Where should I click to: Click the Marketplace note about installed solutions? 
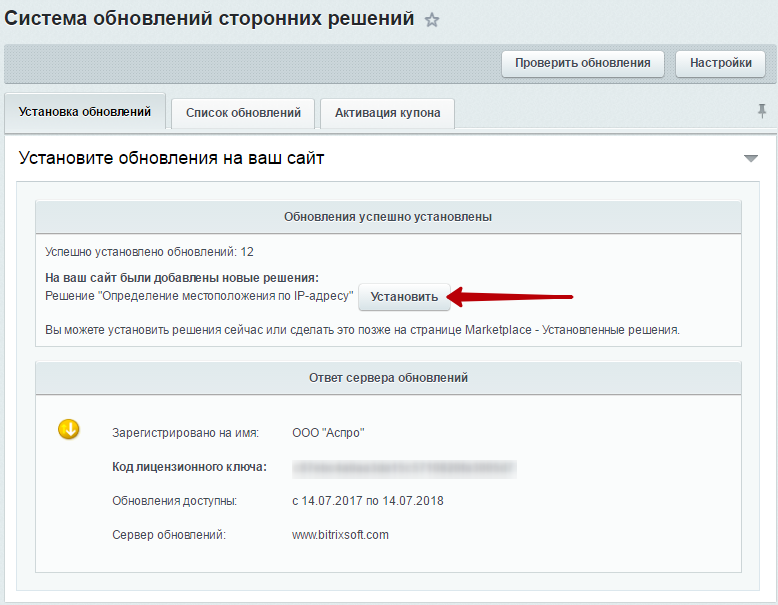pyautogui.click(x=362, y=330)
